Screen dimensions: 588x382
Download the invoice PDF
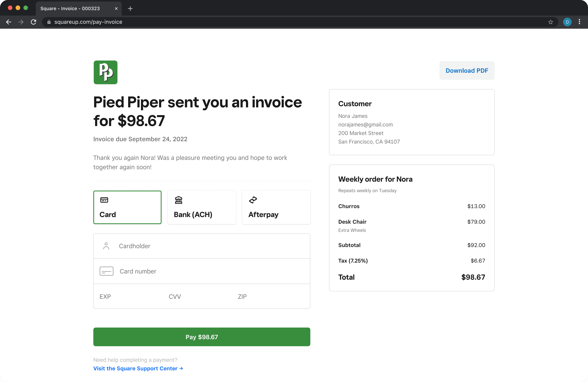[x=467, y=71]
